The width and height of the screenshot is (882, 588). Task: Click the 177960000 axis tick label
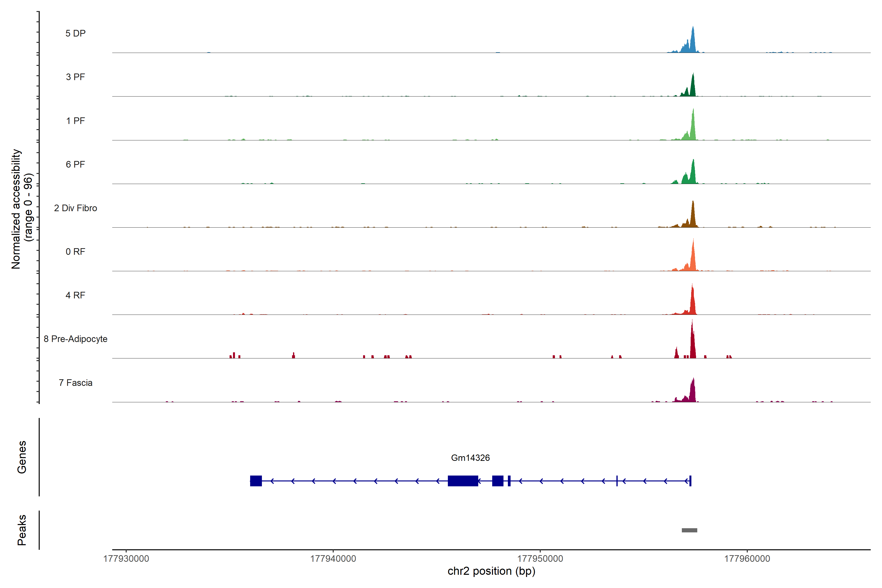pyautogui.click(x=747, y=559)
